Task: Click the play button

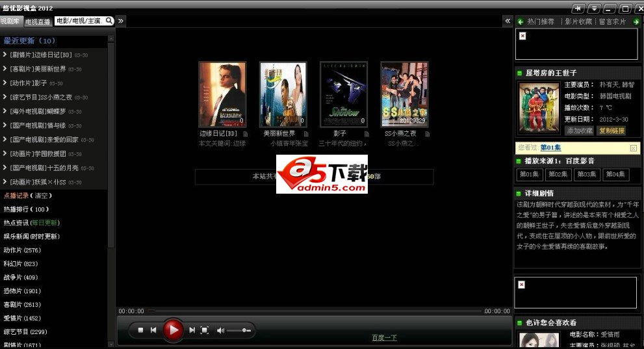Action: [173, 330]
